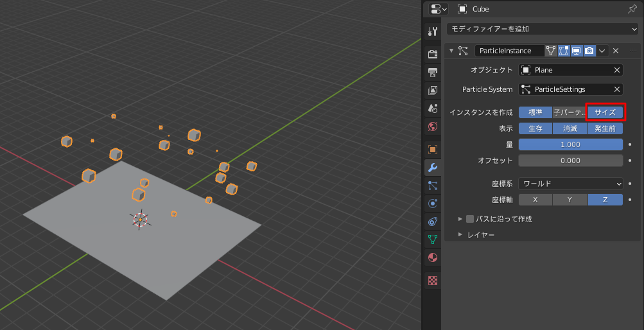Image resolution: width=644 pixels, height=330 pixels.
Task: Toggle the サイズ instance option
Action: 605,112
